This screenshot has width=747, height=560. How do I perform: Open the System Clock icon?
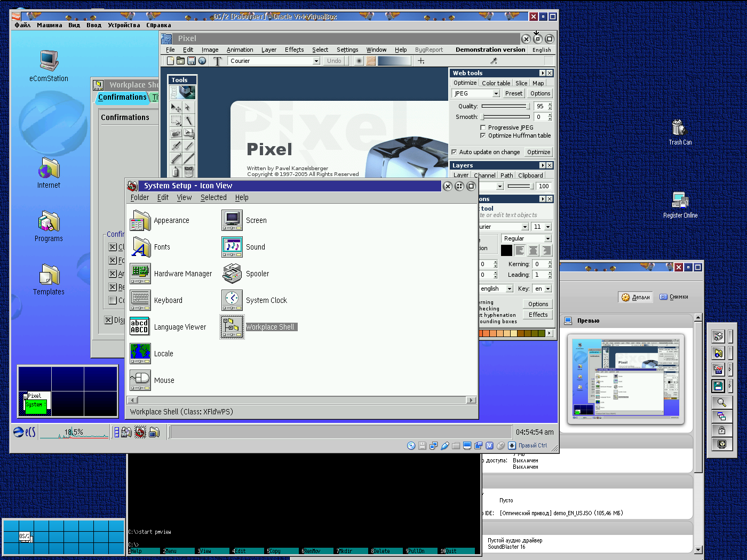[x=232, y=300]
